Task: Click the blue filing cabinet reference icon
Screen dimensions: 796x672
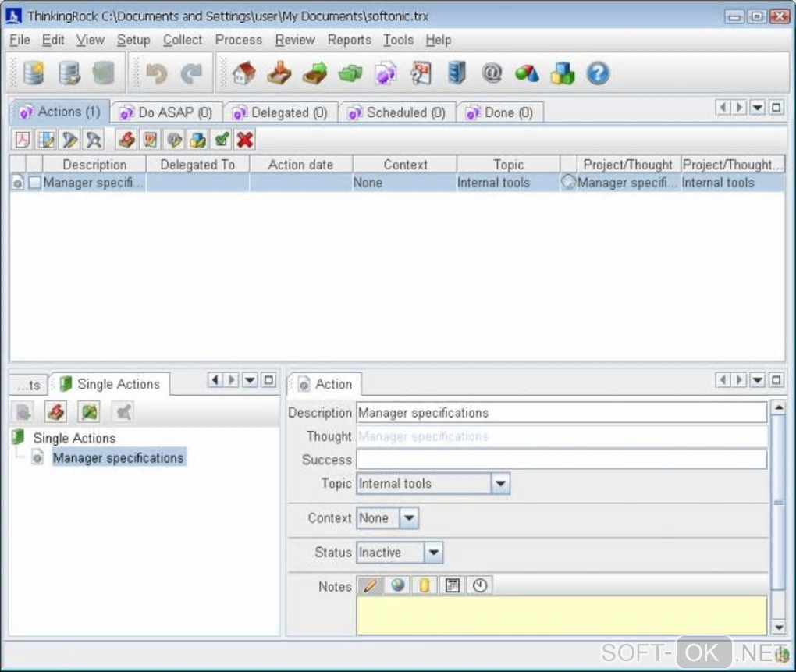Action: [457, 73]
